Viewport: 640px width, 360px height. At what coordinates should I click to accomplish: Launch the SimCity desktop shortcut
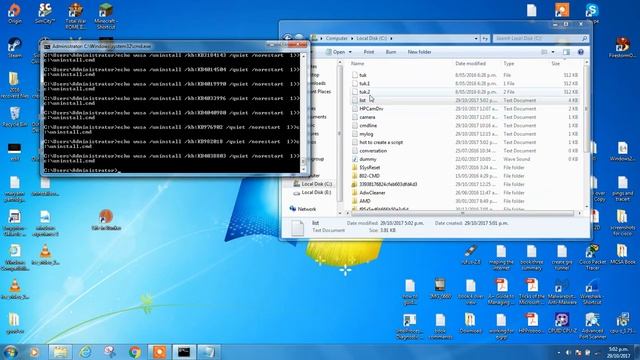45,13
